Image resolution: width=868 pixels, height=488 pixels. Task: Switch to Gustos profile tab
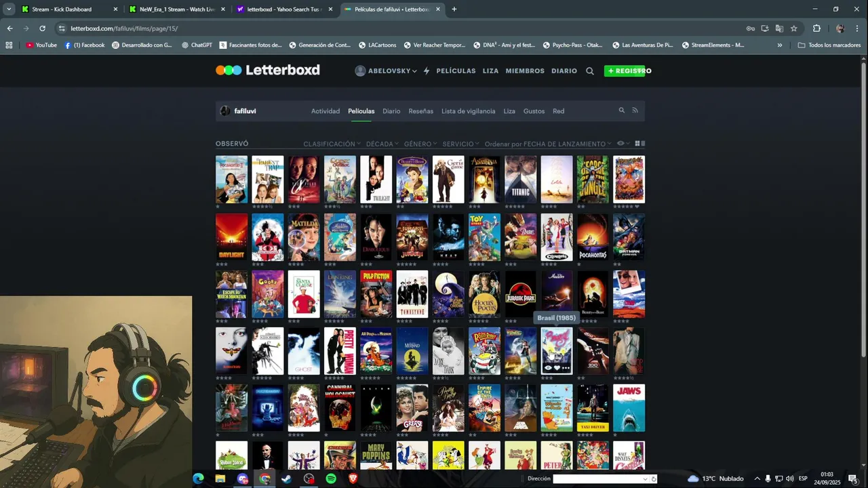pyautogui.click(x=534, y=111)
